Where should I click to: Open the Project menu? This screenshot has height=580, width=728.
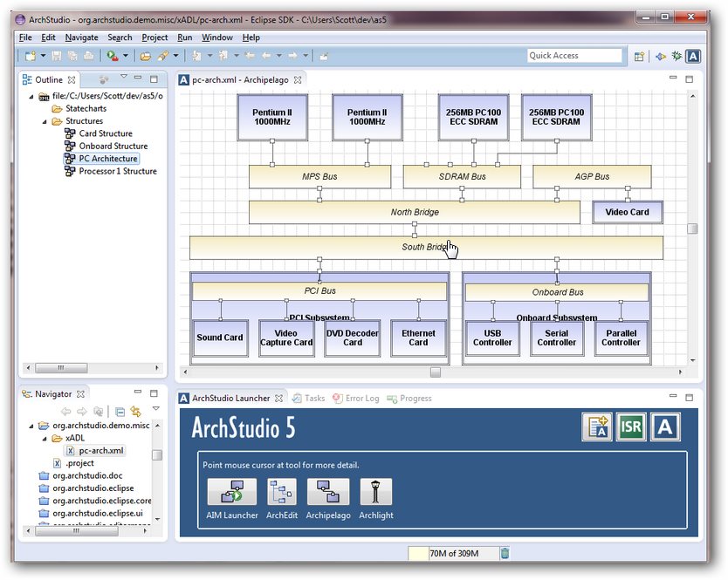pos(155,38)
